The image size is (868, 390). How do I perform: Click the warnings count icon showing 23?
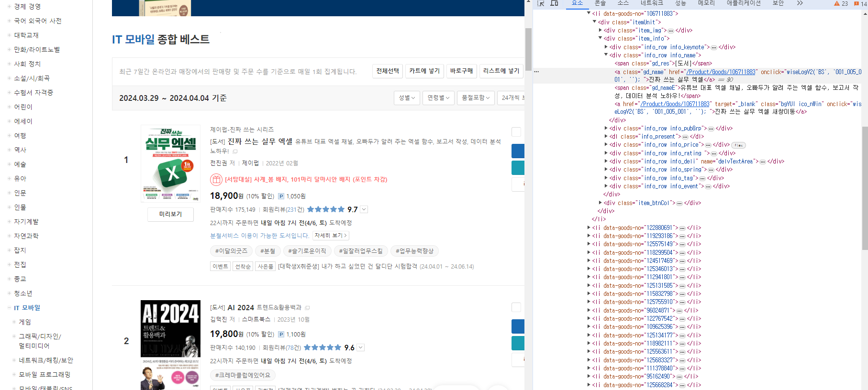841,3
